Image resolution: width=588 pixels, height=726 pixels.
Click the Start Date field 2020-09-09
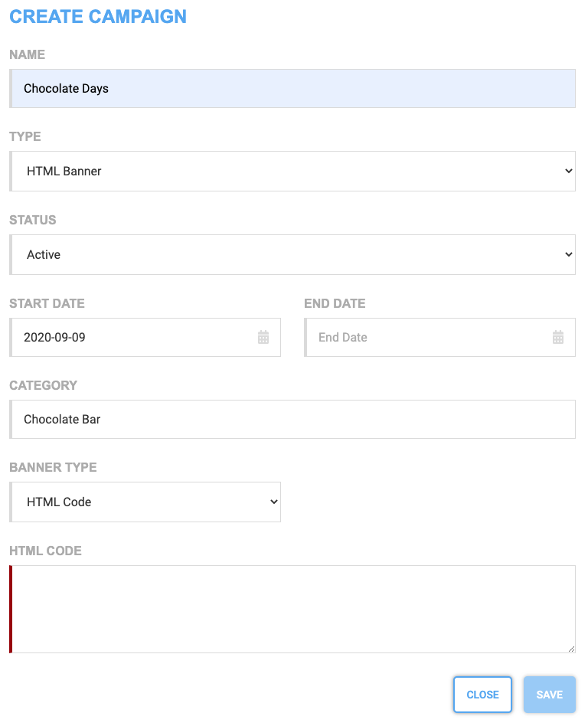pyautogui.click(x=145, y=337)
